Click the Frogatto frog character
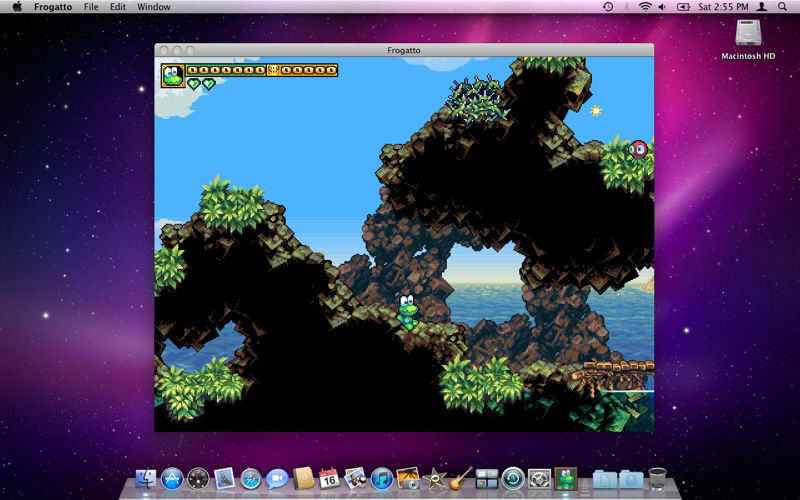This screenshot has width=800, height=500. coord(408,312)
